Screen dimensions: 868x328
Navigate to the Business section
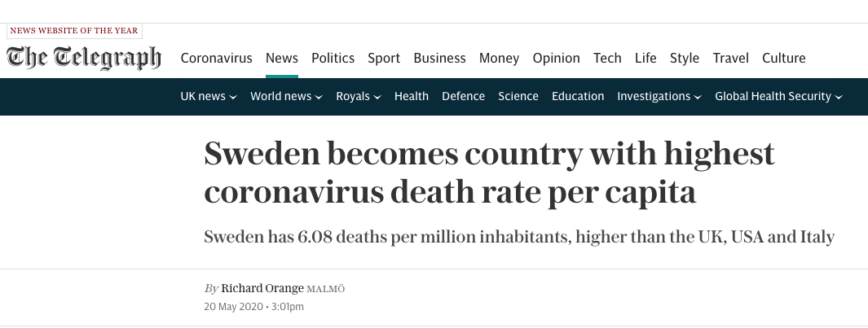coord(439,58)
